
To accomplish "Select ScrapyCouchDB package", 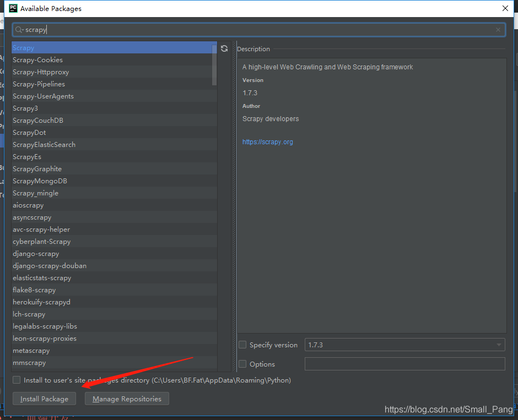I will point(114,121).
